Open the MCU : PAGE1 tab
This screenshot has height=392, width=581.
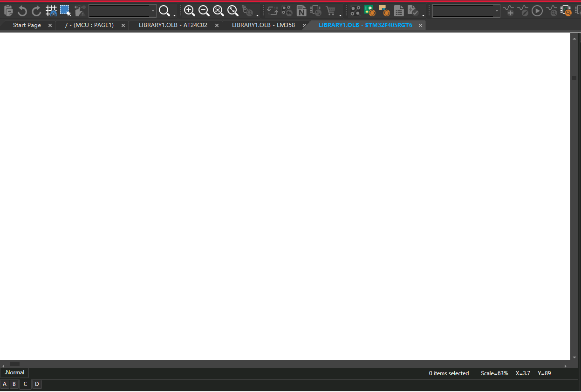click(x=89, y=25)
